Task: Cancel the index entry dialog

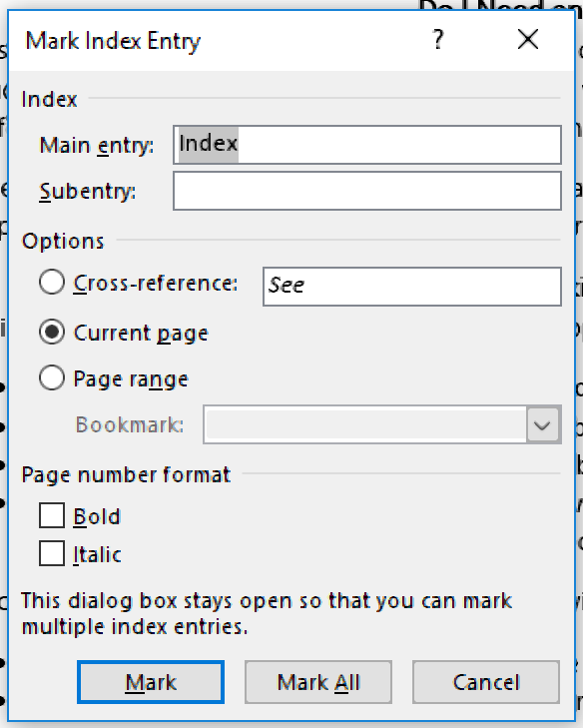Action: tap(486, 682)
